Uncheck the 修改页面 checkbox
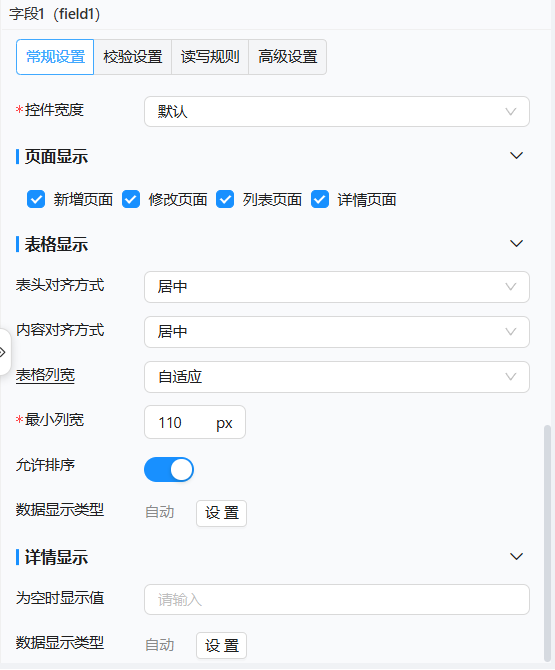Screen dimensions: 555x670 pos(131,200)
